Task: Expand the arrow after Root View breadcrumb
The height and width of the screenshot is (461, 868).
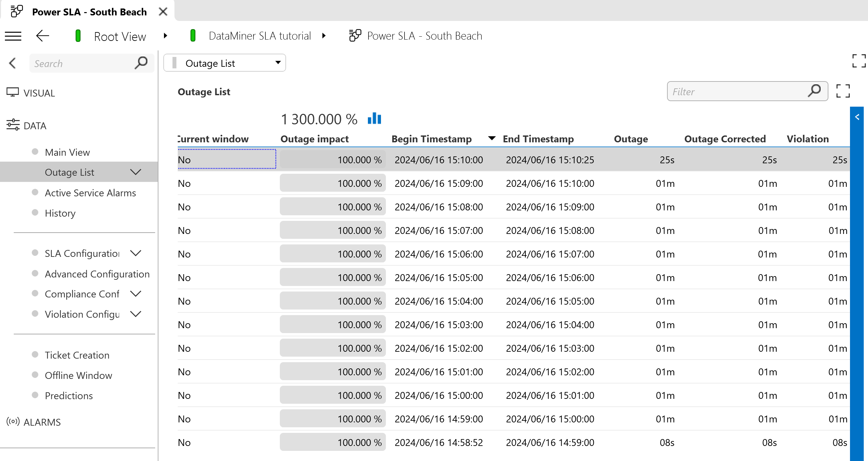Action: [x=165, y=36]
